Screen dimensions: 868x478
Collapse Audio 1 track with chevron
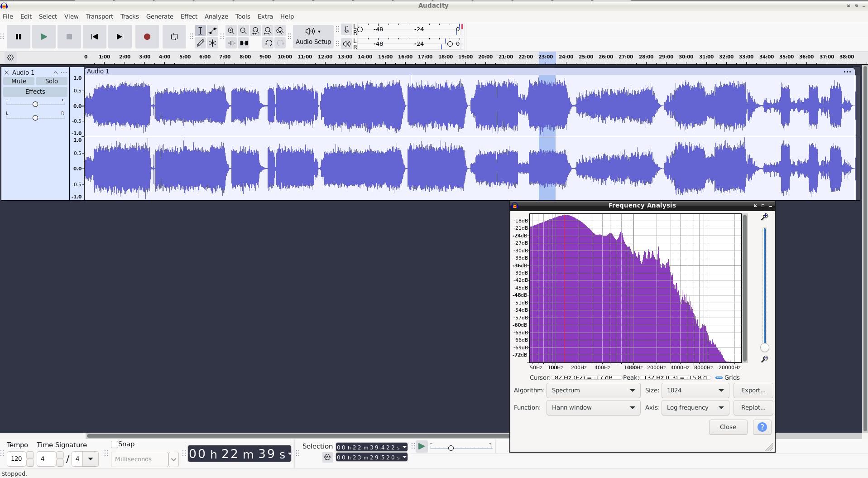56,72
